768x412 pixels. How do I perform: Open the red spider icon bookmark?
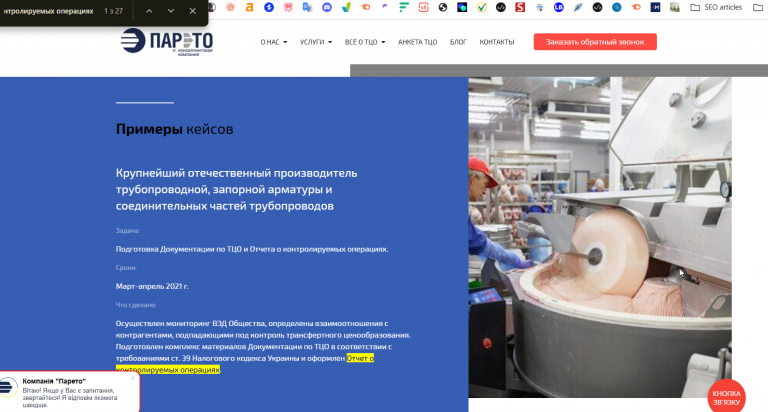(288, 7)
